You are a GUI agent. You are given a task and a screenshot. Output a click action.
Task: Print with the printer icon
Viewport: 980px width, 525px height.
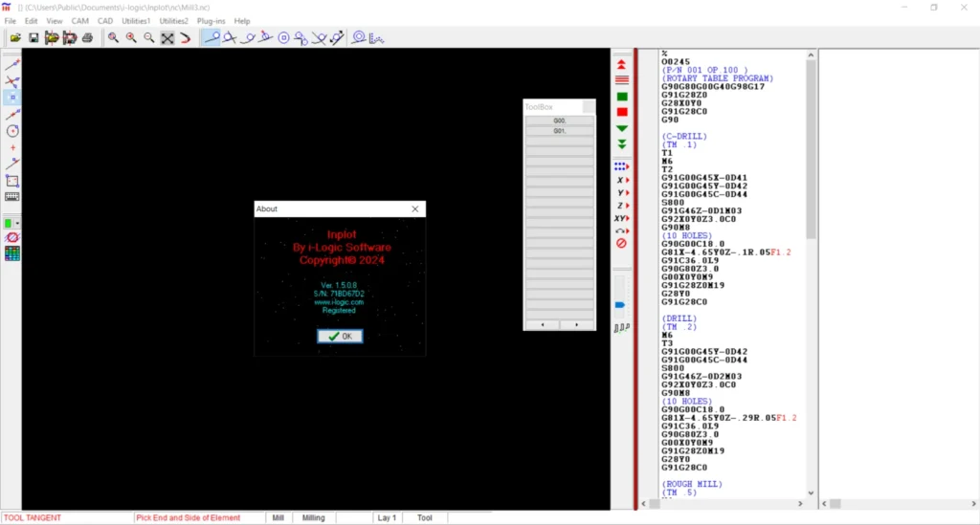pyautogui.click(x=87, y=38)
